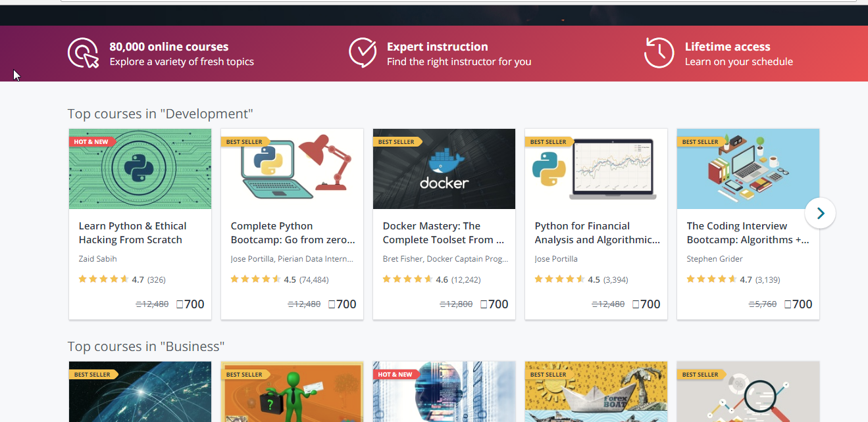The image size is (868, 422).
Task: Open the Docker whale thumbnail
Action: coord(444,169)
